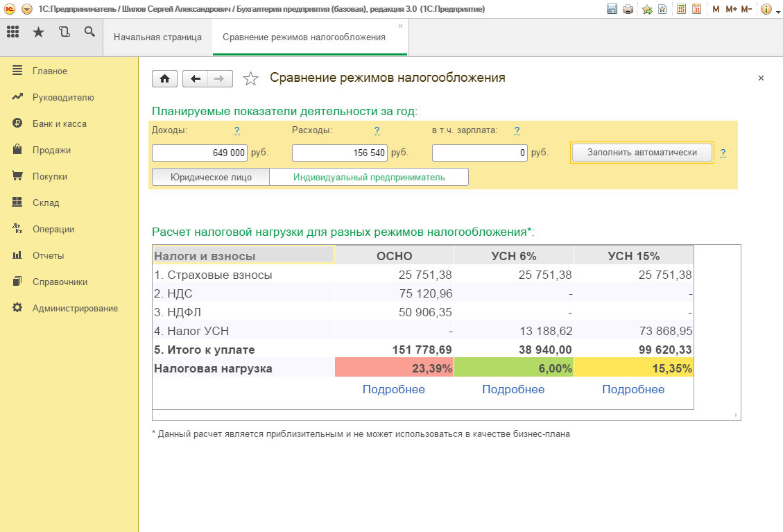Expand the dropdown arrow beside info icon
The image size is (783, 532).
pyautogui.click(x=777, y=10)
